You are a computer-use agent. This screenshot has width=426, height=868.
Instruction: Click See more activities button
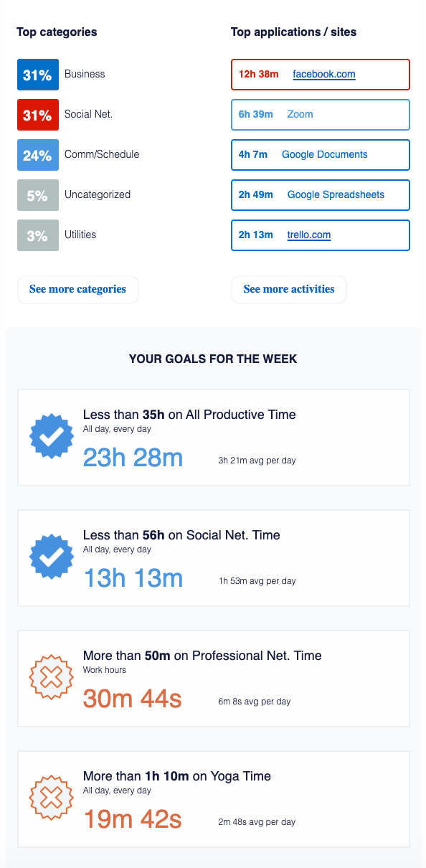click(x=289, y=289)
